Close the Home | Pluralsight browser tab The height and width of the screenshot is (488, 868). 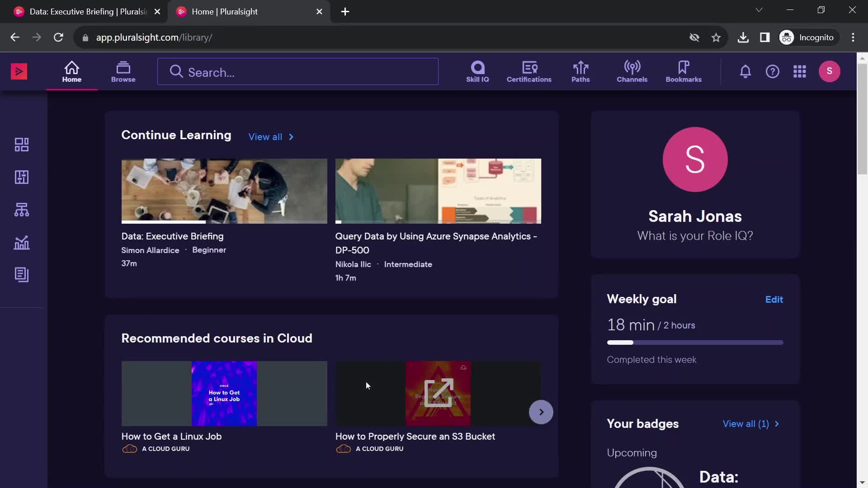319,12
